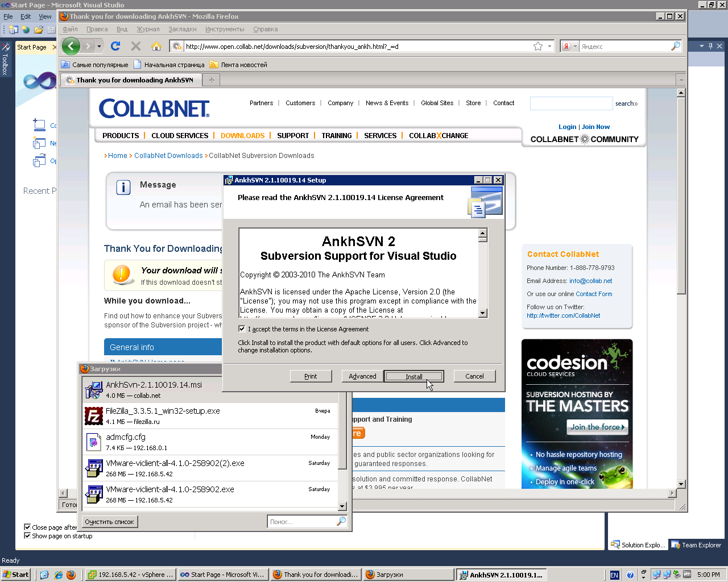Screen dimensions: 728x582
Task: Open Visual Studio's New Project toolbar icon
Action: pyautogui.click(x=13, y=30)
